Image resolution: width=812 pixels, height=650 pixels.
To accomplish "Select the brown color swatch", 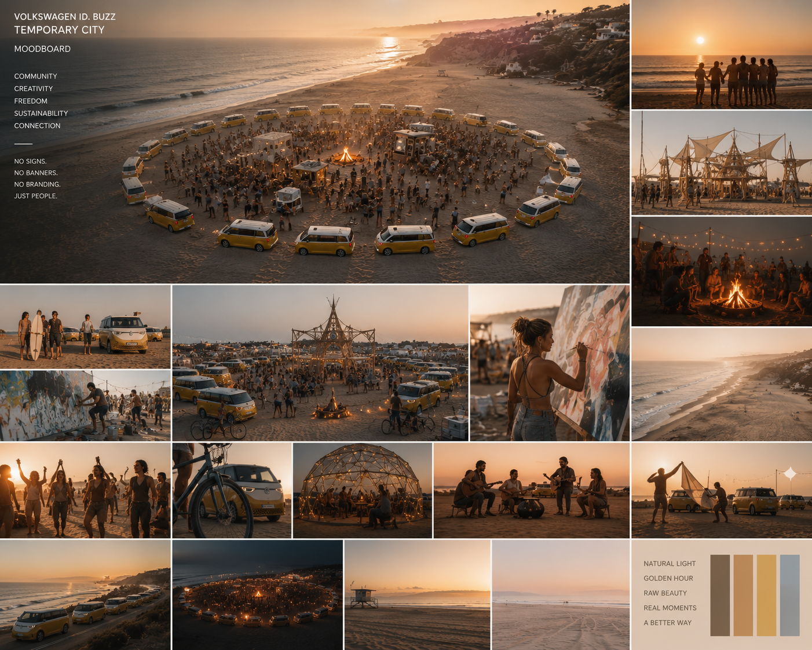I will [x=720, y=595].
